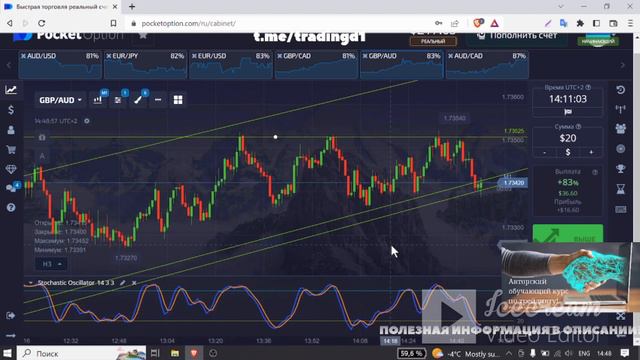Bookmark this page in browser
The width and height of the screenshot is (640, 360).
click(x=113, y=23)
